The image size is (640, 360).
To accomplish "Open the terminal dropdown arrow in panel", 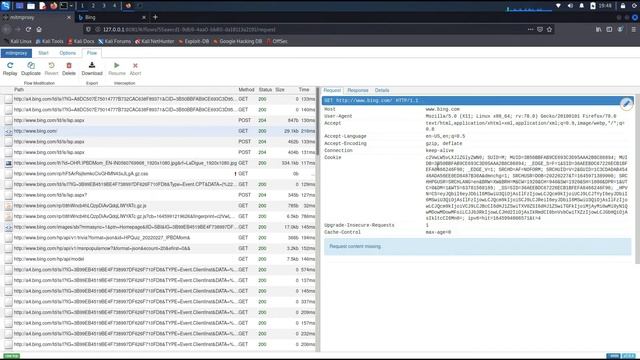I will click(x=71, y=6).
